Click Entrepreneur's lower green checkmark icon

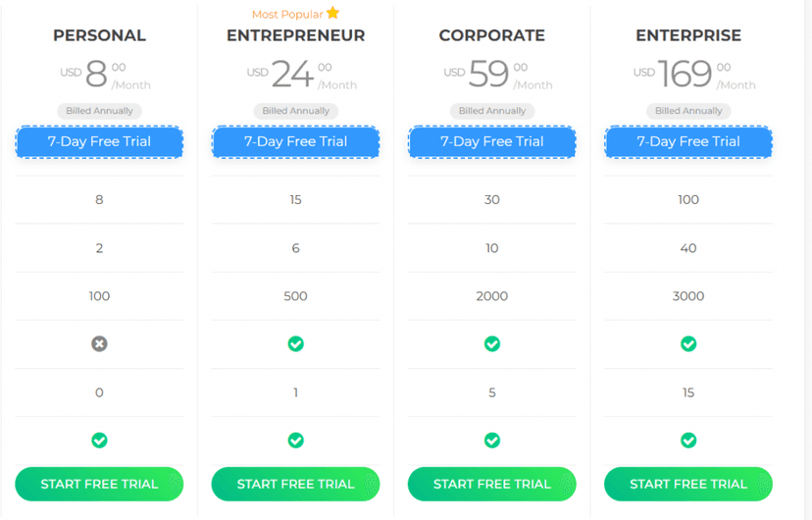click(x=296, y=441)
